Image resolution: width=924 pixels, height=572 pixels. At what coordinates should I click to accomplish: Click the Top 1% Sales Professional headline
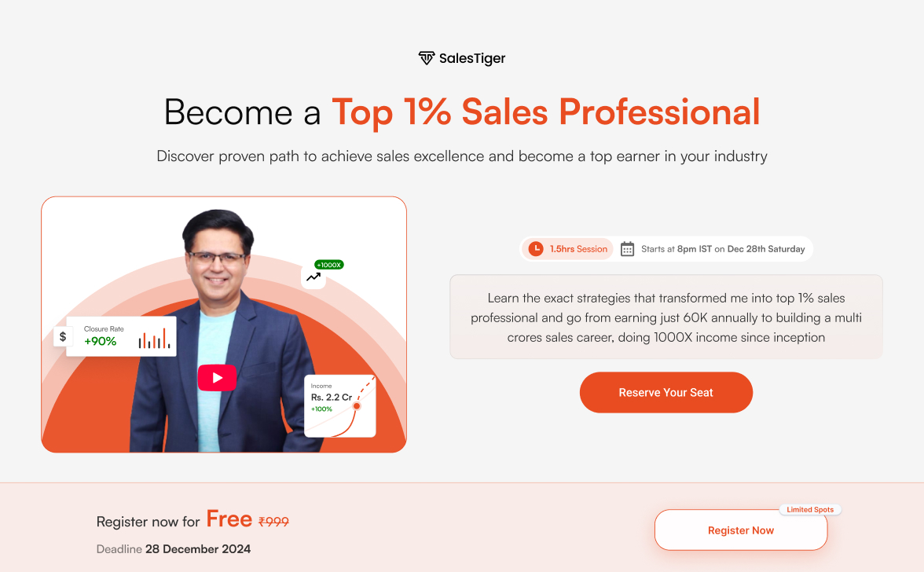[x=545, y=112]
